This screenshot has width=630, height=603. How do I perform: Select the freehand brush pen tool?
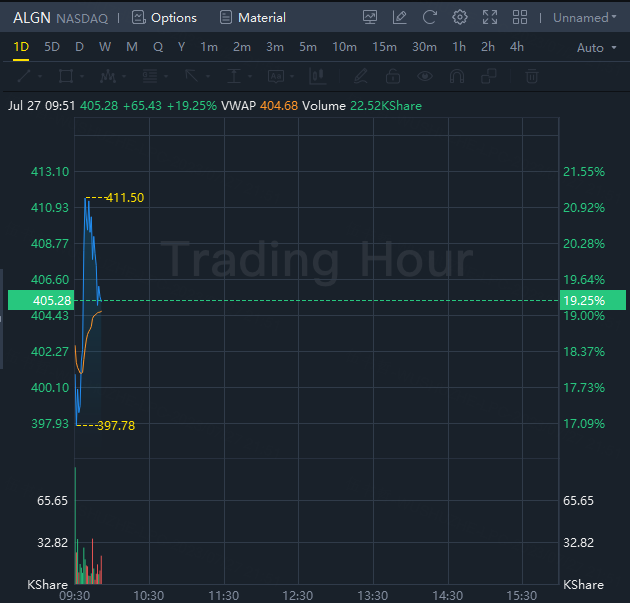click(360, 76)
